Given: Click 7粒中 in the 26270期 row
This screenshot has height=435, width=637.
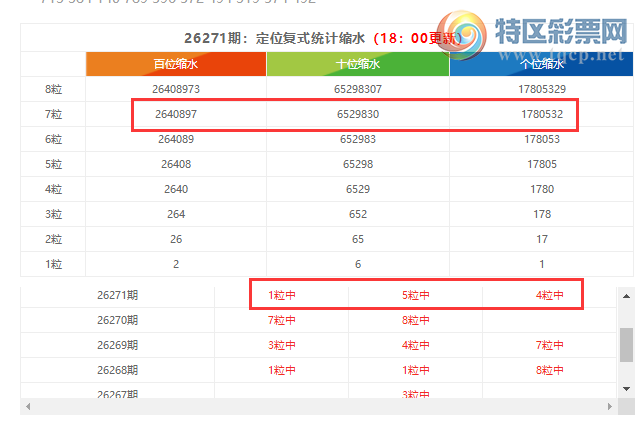Looking at the screenshot, I should point(282,320).
